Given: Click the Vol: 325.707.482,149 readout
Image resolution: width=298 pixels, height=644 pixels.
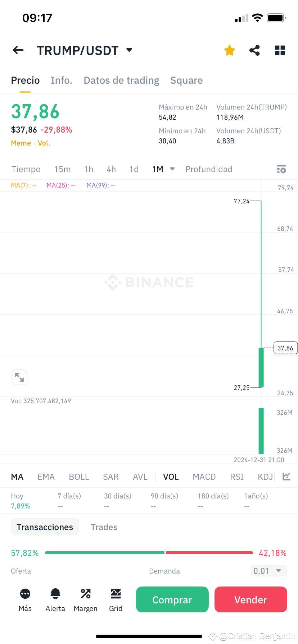Looking at the screenshot, I should coord(41,401).
